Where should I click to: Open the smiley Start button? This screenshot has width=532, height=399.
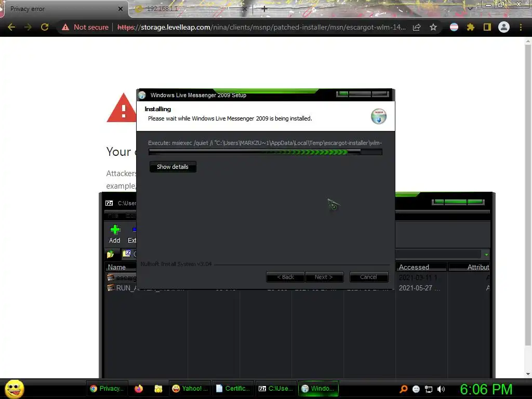coord(14,389)
